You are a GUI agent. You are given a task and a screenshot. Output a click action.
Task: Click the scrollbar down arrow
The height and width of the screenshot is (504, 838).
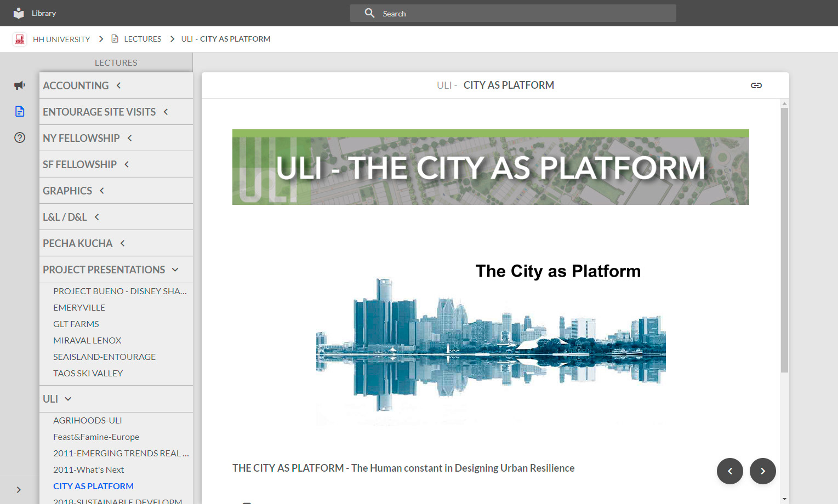pyautogui.click(x=784, y=499)
